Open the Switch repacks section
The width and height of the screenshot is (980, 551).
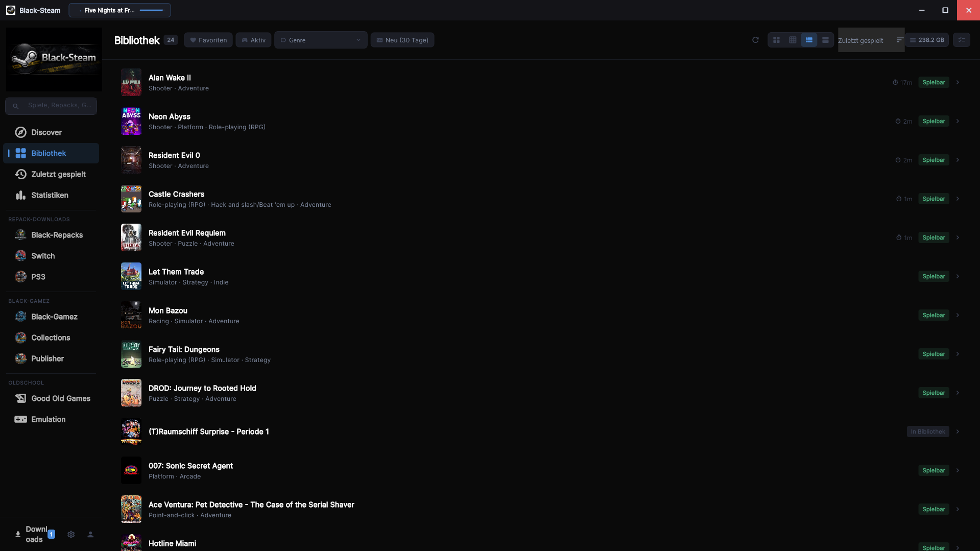coord(51,256)
